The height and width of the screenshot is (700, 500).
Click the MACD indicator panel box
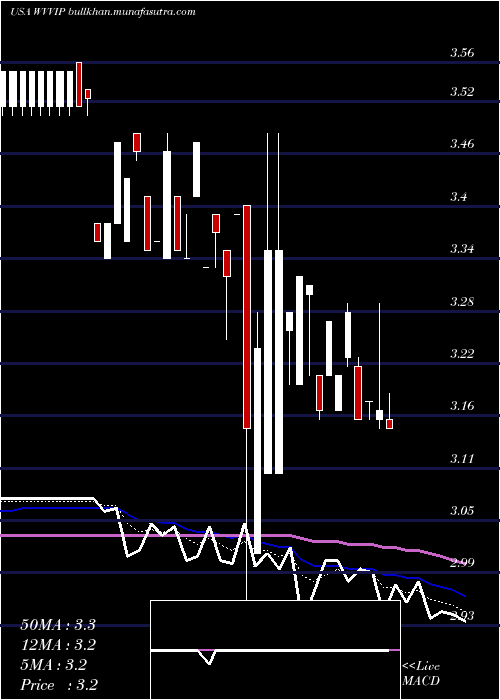coord(275,650)
